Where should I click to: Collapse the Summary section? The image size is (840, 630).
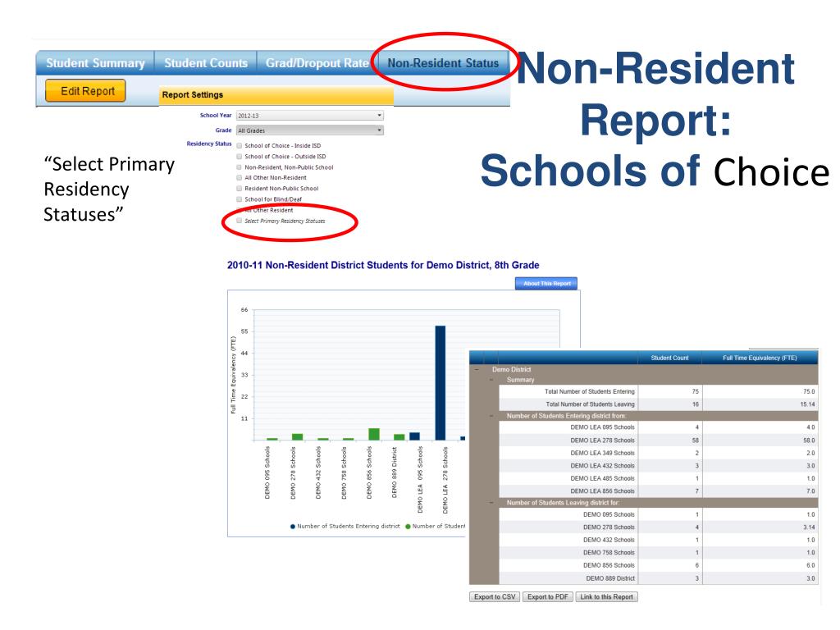pyautogui.click(x=491, y=379)
